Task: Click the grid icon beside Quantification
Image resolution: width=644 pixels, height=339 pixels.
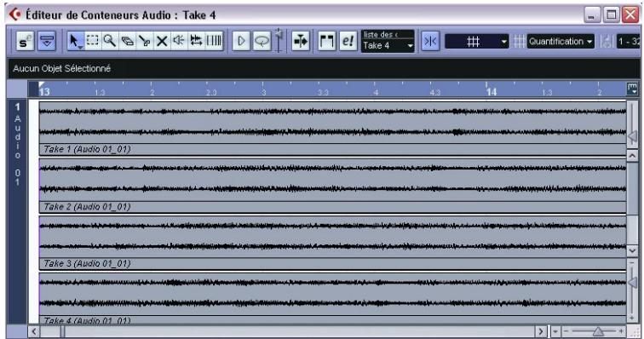Action: (519, 42)
